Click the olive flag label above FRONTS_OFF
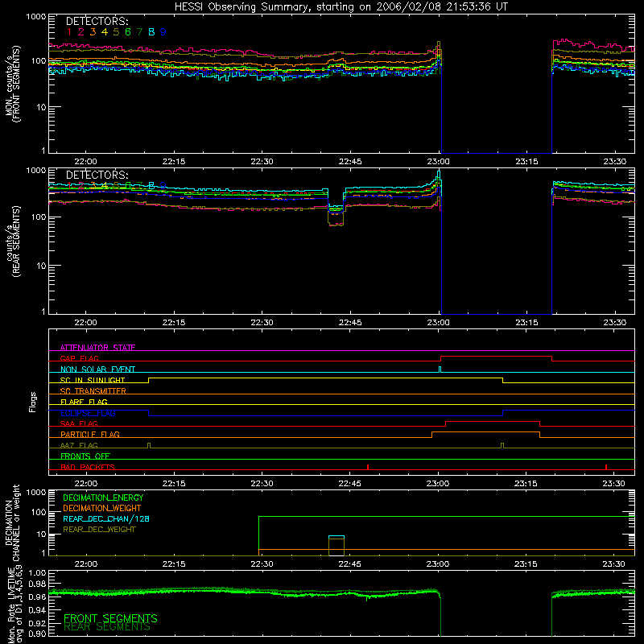 pos(79,445)
